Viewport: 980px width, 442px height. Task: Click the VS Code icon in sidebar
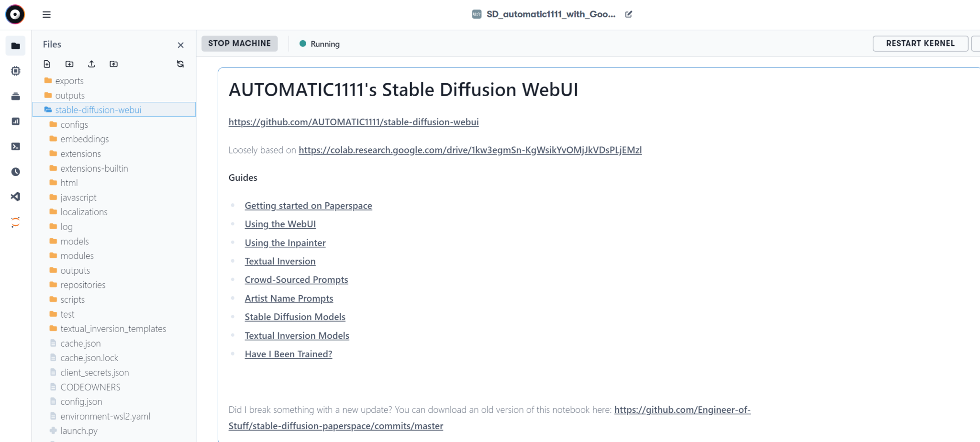[x=16, y=197]
